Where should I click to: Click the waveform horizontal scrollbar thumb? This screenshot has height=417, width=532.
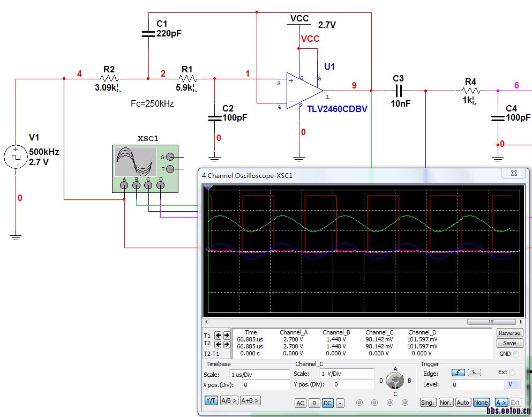pyautogui.click(x=491, y=322)
